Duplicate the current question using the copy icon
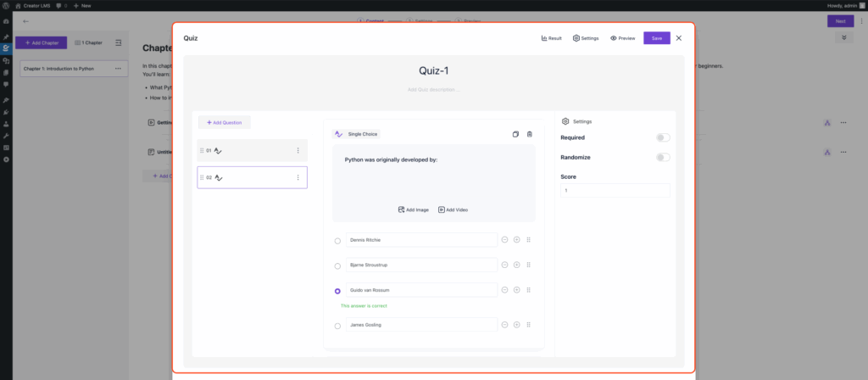Viewport: 868px width, 380px height. coord(515,134)
